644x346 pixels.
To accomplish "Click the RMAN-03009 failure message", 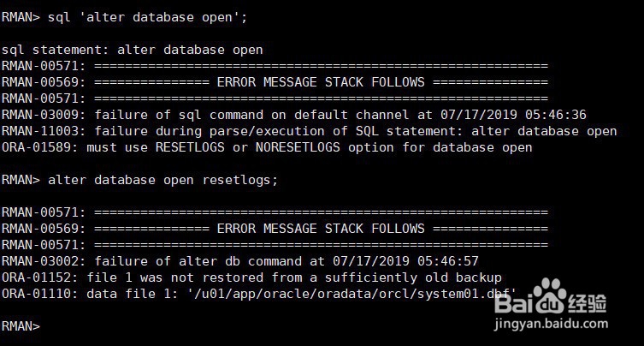I will tap(294, 115).
